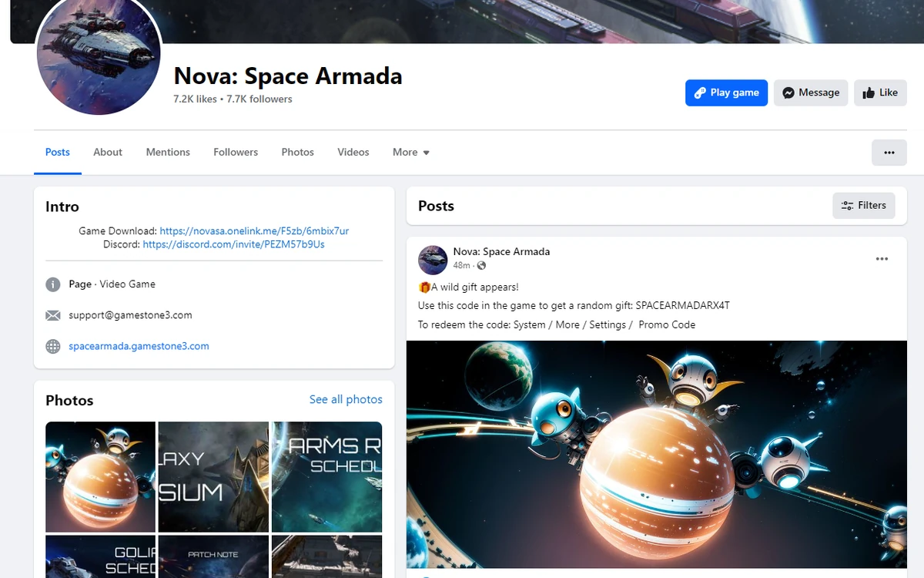Screen dimensions: 924x578
Task: Open the Messenger Message option
Action: pos(811,92)
